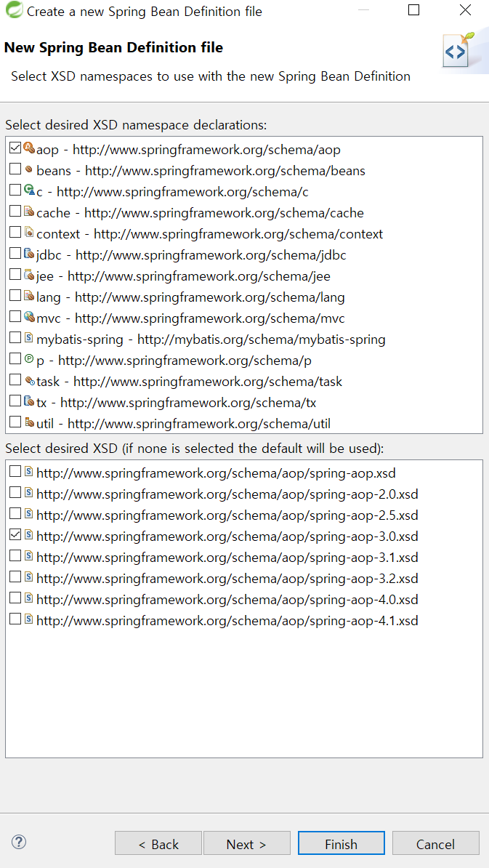Click the Finish button
This screenshot has height=868, width=489.
point(342,843)
